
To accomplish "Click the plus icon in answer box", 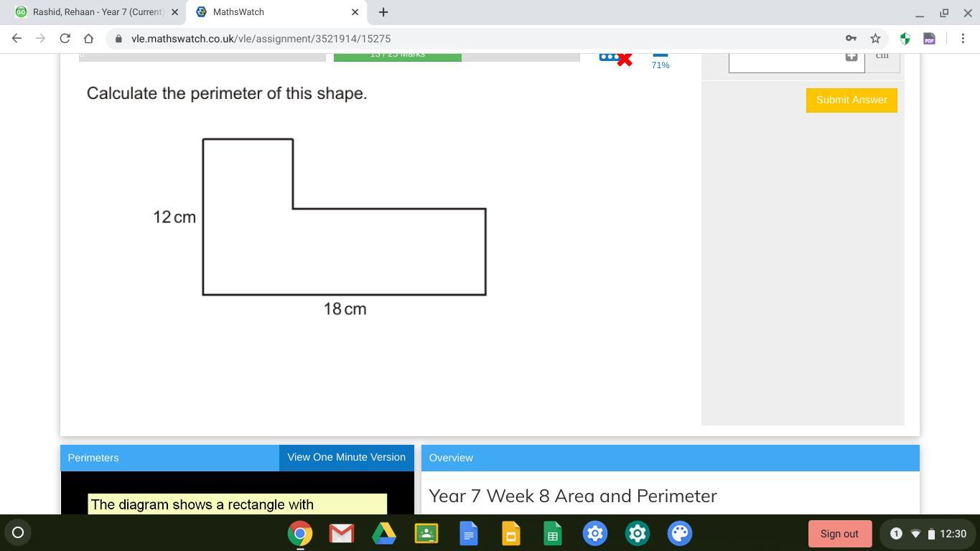I will [x=851, y=56].
